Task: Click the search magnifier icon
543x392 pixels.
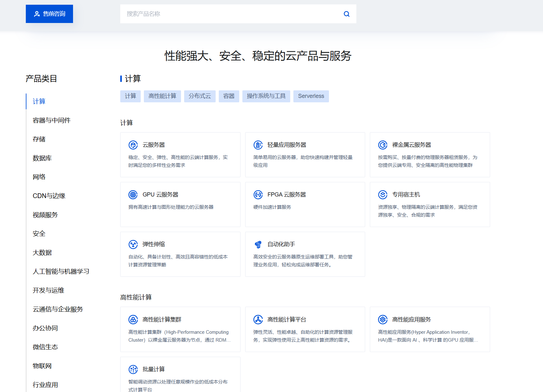Action: 347,14
